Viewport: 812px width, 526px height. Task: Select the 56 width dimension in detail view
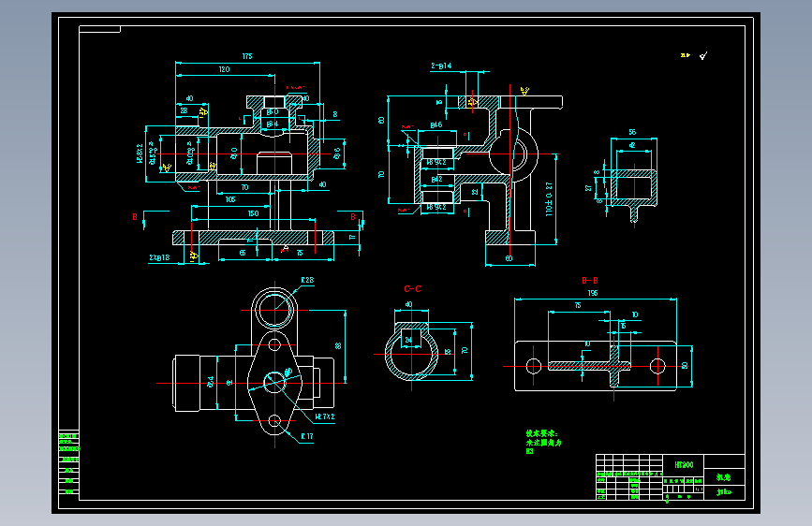pyautogui.click(x=632, y=132)
